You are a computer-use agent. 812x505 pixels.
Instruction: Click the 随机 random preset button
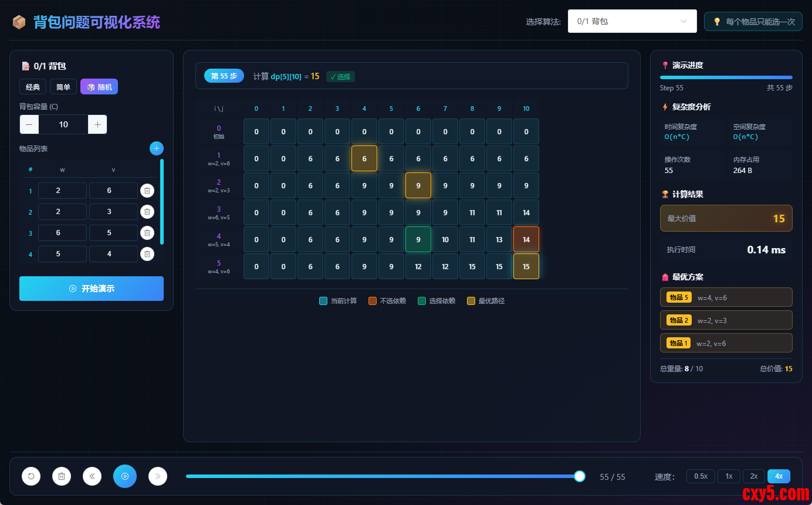coord(99,87)
